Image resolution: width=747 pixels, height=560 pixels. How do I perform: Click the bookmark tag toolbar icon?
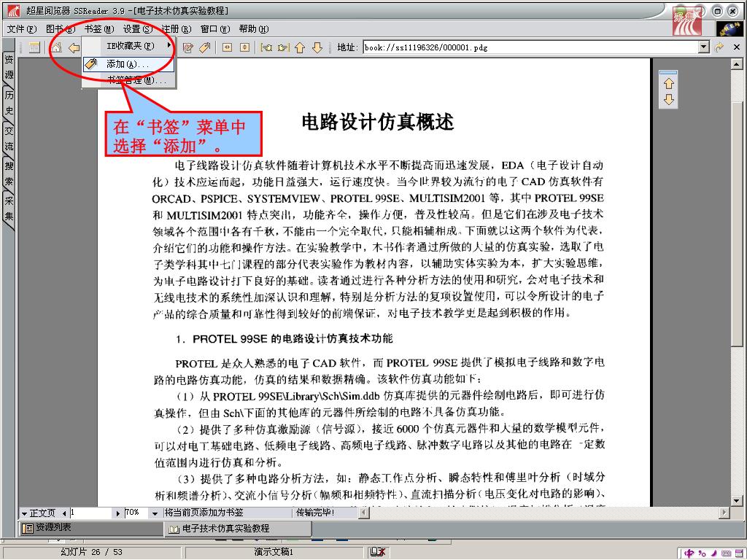(x=205, y=47)
